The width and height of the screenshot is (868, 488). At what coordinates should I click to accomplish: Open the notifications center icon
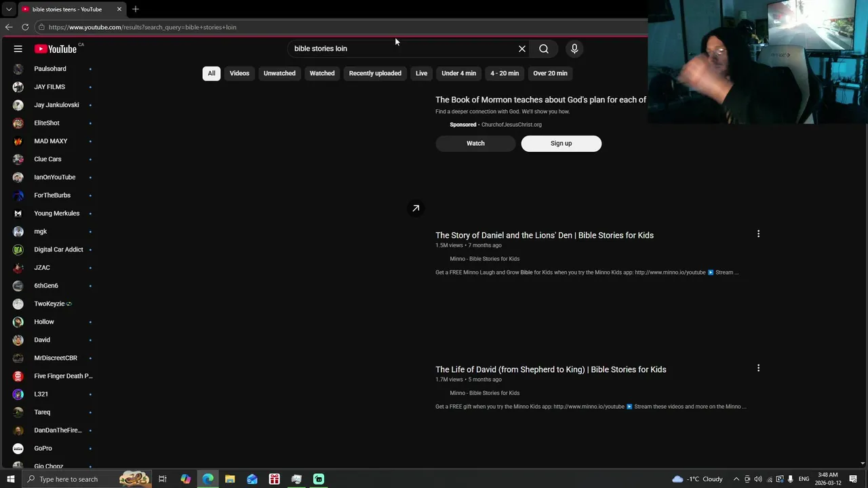pos(854,479)
